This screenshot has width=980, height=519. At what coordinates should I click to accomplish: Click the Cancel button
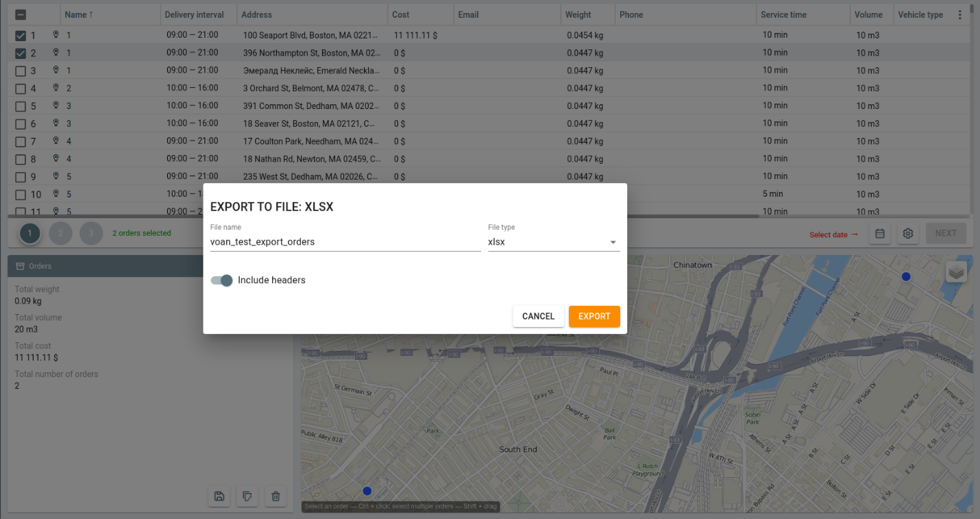538,316
